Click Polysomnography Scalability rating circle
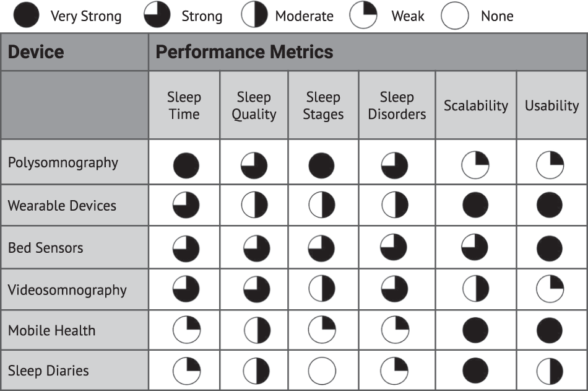 475,166
